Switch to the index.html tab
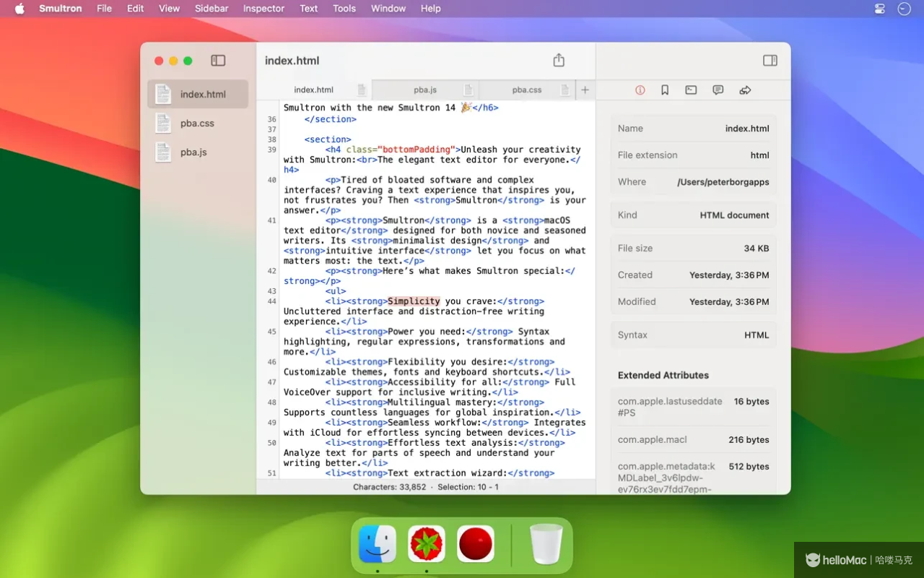This screenshot has height=578, width=924. [x=314, y=90]
